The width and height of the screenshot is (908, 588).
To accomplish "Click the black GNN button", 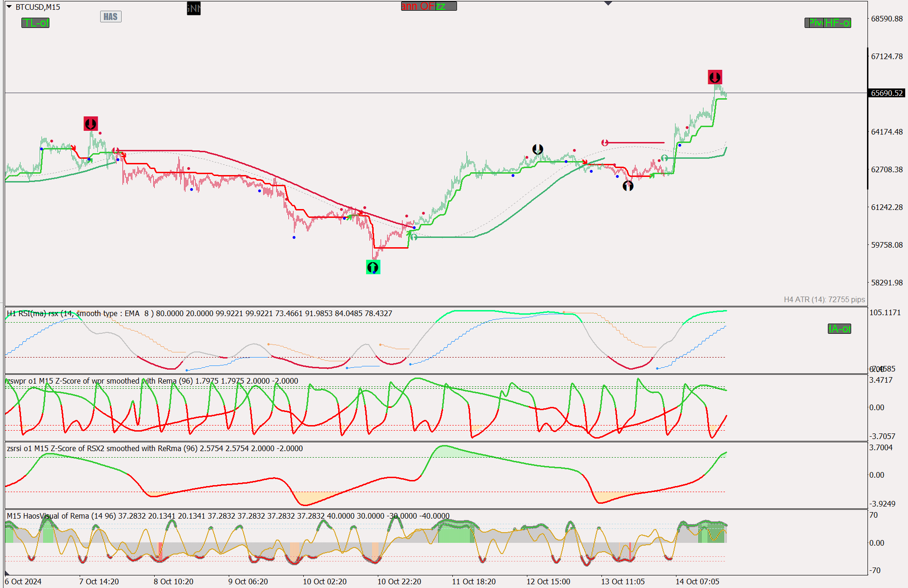I will point(193,8).
